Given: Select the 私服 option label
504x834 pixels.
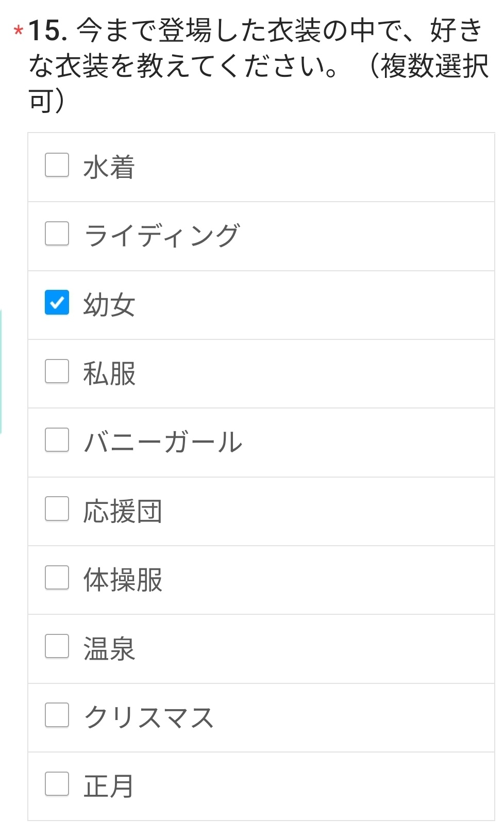Looking at the screenshot, I should (x=109, y=374).
